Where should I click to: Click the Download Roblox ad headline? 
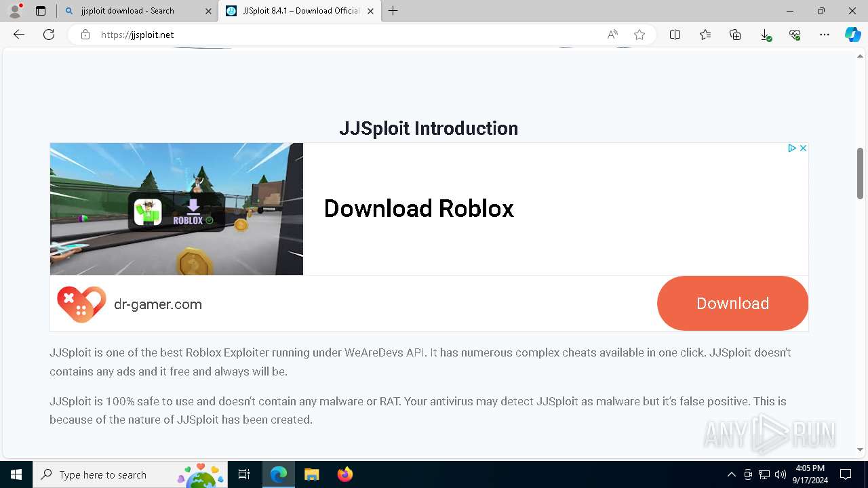pyautogui.click(x=419, y=208)
